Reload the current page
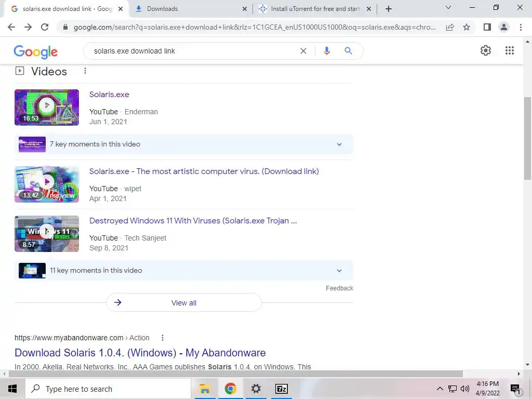Screen dimensions: 532x399 (45, 27)
